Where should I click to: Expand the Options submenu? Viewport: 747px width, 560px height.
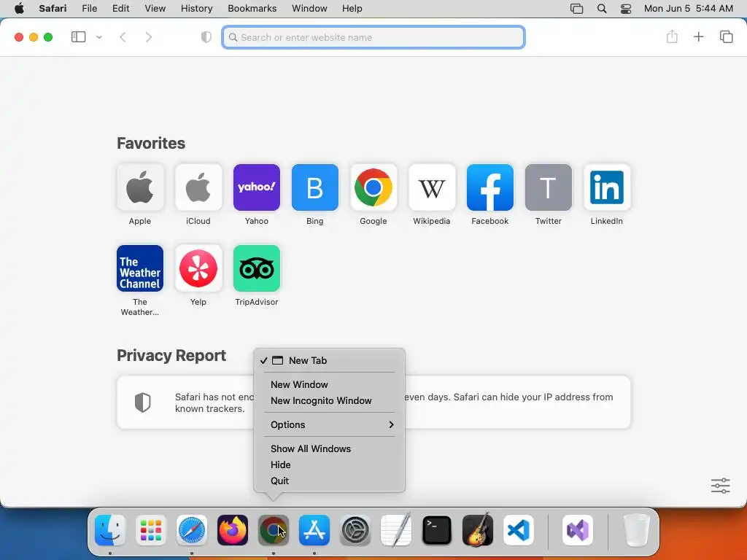(329, 425)
